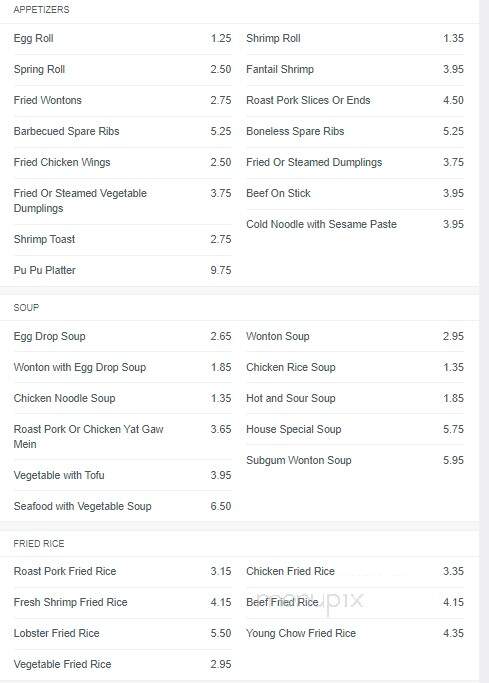The height and width of the screenshot is (683, 489).
Task: Select Fried Or Steamed Vegetable Dumplings
Action: (122, 201)
